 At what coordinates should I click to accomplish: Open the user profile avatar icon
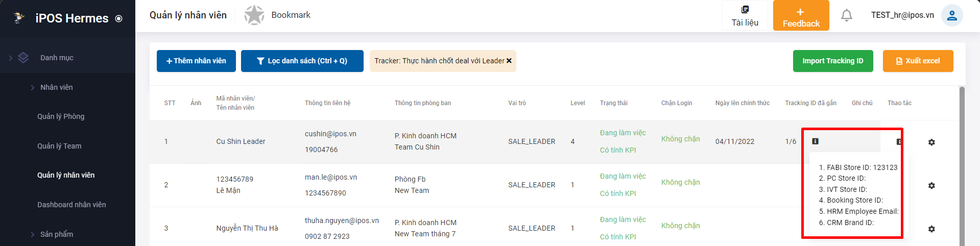(952, 15)
